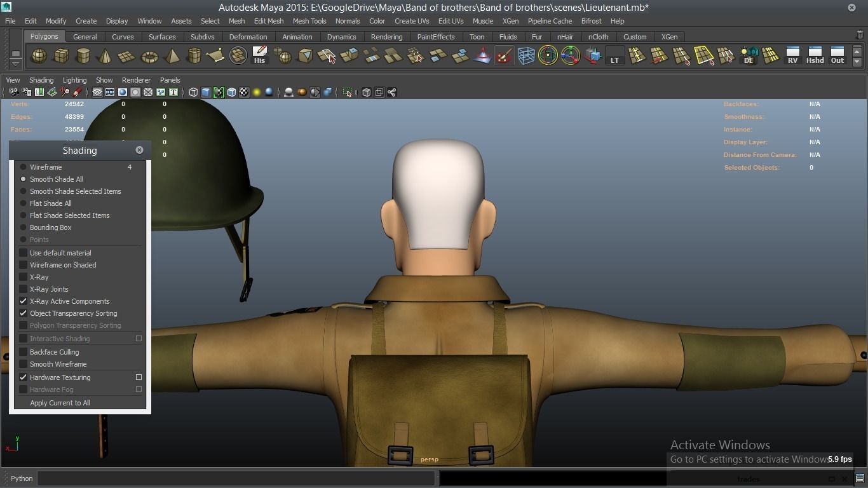
Task: Toggle the film gate icon in panel toolbar
Action: [110, 92]
